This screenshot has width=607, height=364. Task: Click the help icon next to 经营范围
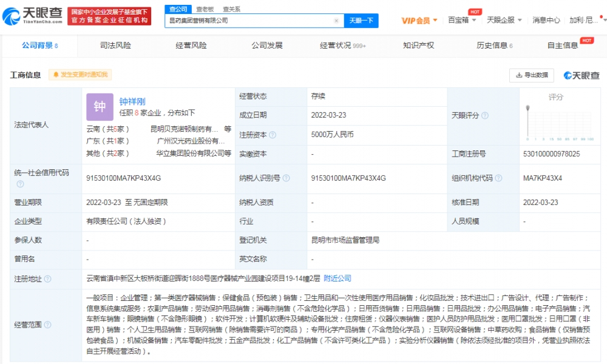click(x=47, y=325)
